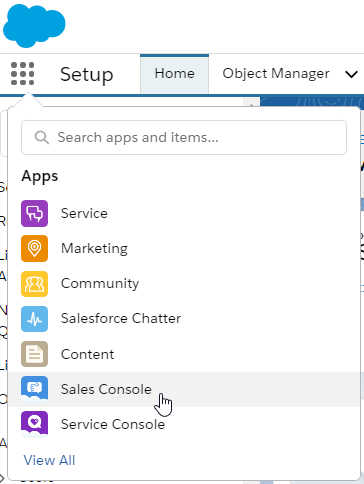Open the App Launcher dots icon
364x484 pixels.
pos(23,74)
